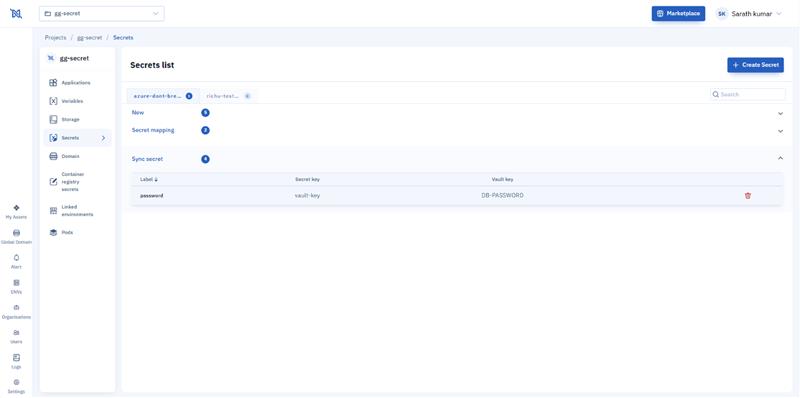This screenshot has width=800, height=398.
Task: Select the Variables icon in sidebar
Action: (x=53, y=101)
